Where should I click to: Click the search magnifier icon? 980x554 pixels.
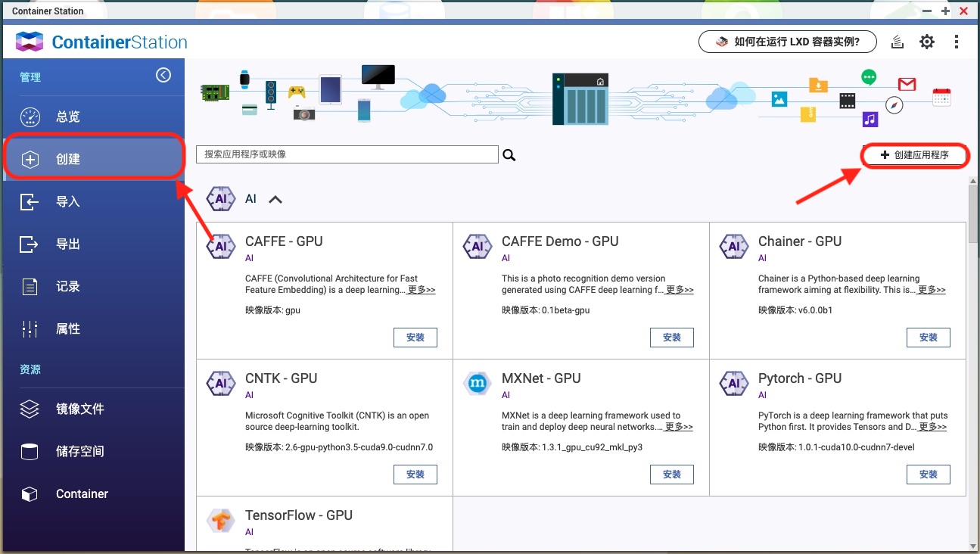509,154
